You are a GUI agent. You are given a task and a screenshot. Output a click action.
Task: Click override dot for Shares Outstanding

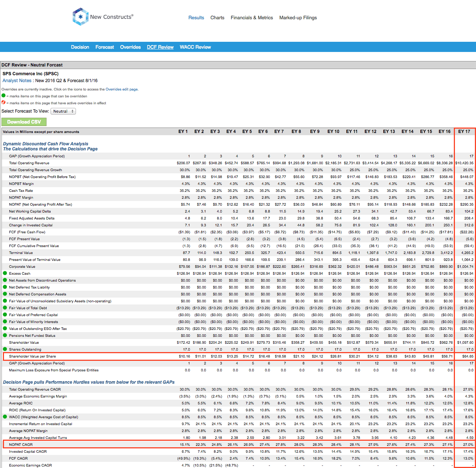(5, 349)
